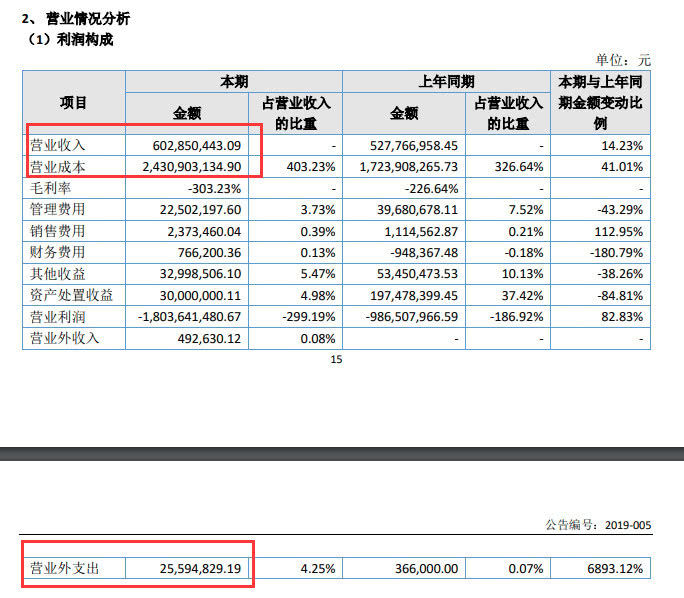This screenshot has width=684, height=598.
Task: Click the 营业收入 row label
Action: [57, 145]
